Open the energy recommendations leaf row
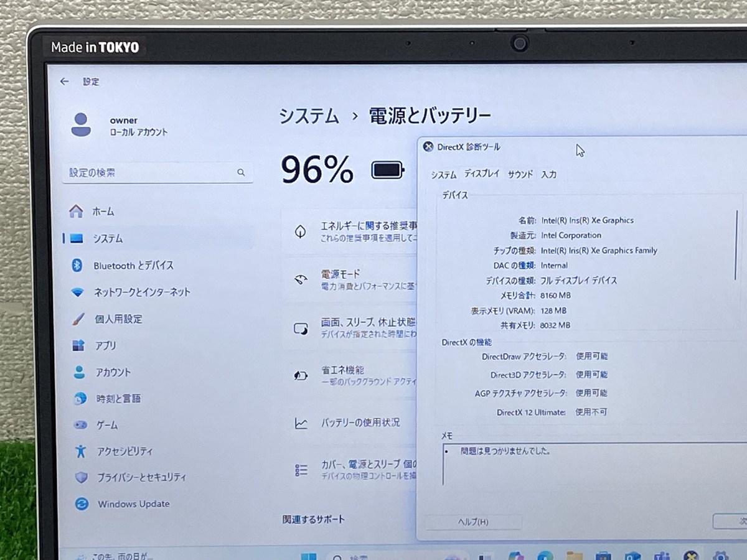The width and height of the screenshot is (747, 560). (349, 231)
